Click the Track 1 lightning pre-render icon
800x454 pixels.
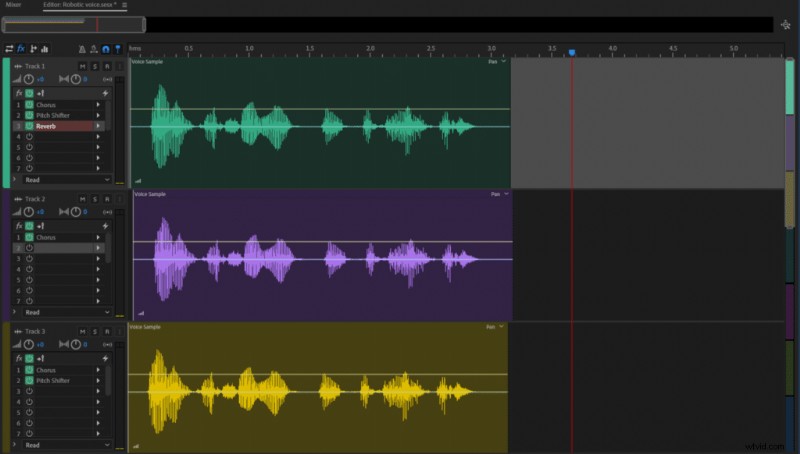pos(105,93)
